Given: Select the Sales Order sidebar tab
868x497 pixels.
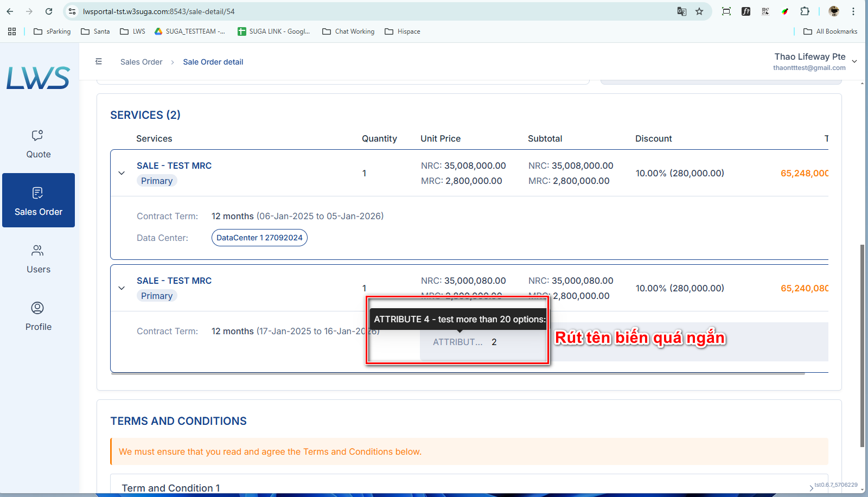Looking at the screenshot, I should 39,200.
